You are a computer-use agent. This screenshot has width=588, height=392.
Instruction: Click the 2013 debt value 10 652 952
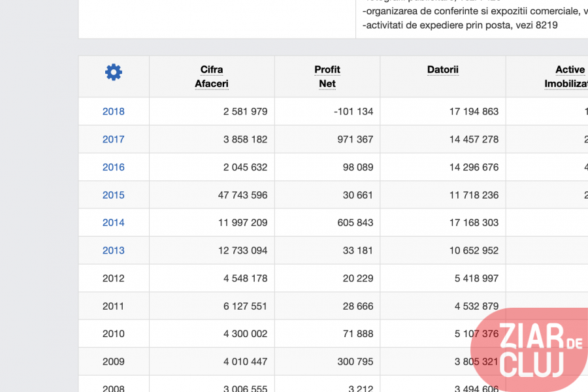pyautogui.click(x=474, y=250)
